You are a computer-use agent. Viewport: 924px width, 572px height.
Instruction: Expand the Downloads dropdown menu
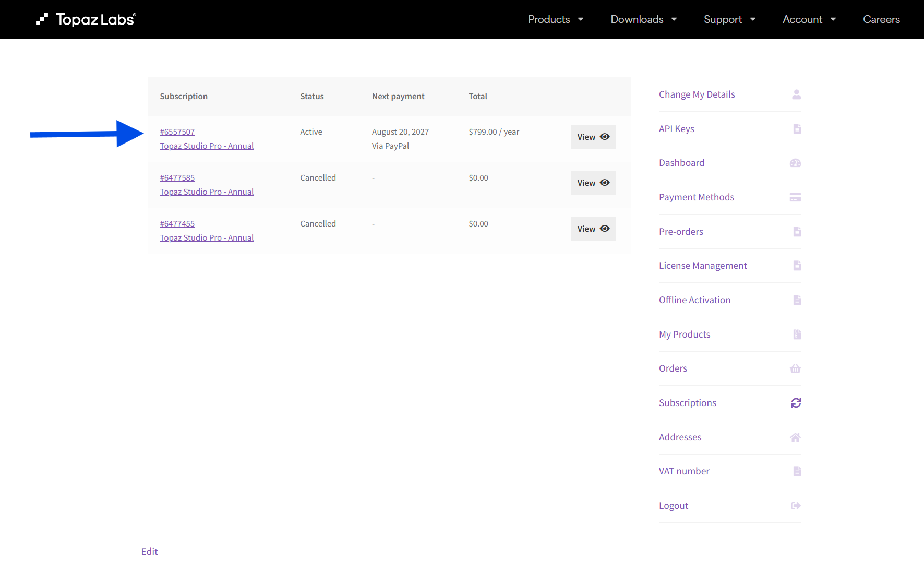coord(644,19)
